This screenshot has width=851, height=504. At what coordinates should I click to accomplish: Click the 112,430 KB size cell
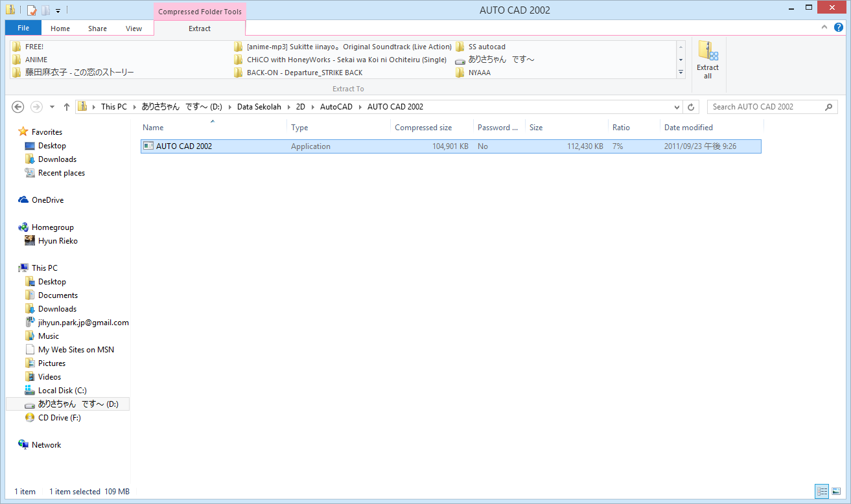(585, 146)
